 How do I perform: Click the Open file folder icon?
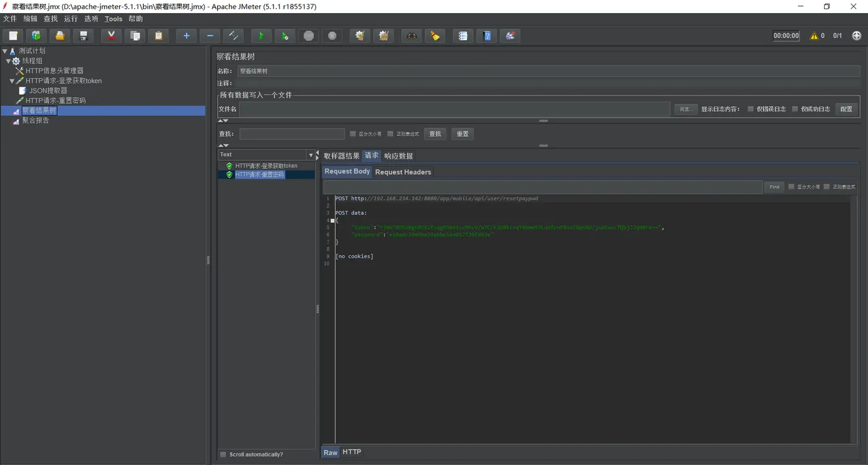[x=60, y=35]
